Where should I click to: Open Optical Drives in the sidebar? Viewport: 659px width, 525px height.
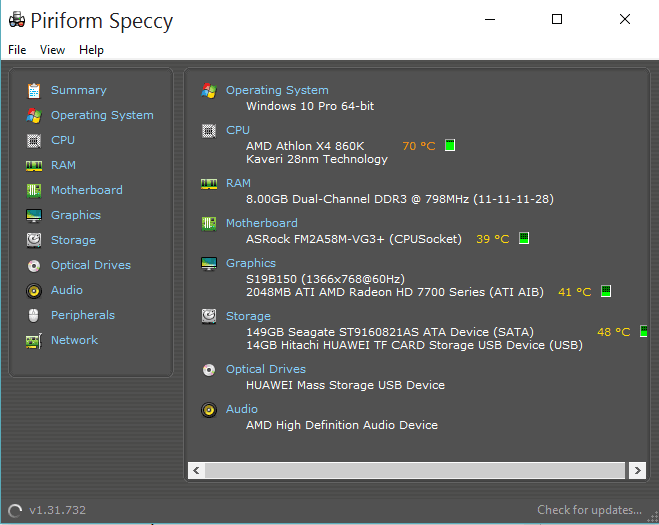coord(91,265)
